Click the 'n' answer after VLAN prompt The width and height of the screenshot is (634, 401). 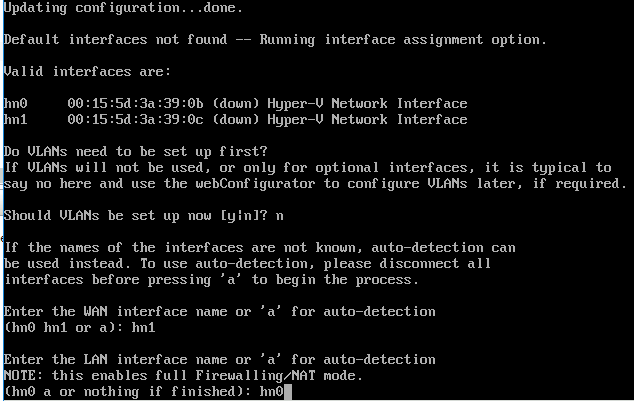(279, 216)
